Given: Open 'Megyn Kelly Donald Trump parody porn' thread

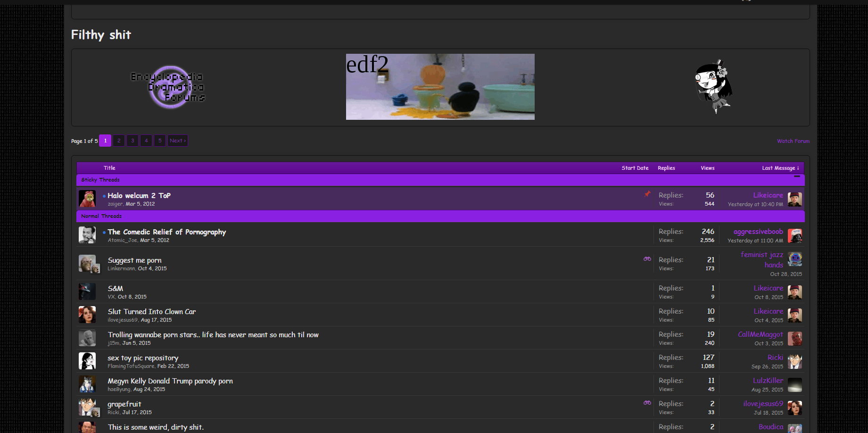Looking at the screenshot, I should point(170,381).
